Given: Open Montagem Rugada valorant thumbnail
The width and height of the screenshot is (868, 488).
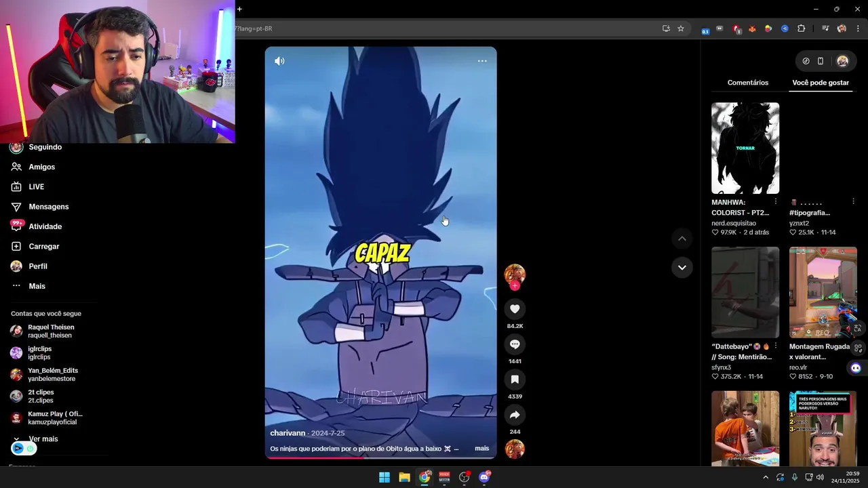Looking at the screenshot, I should pos(823,292).
